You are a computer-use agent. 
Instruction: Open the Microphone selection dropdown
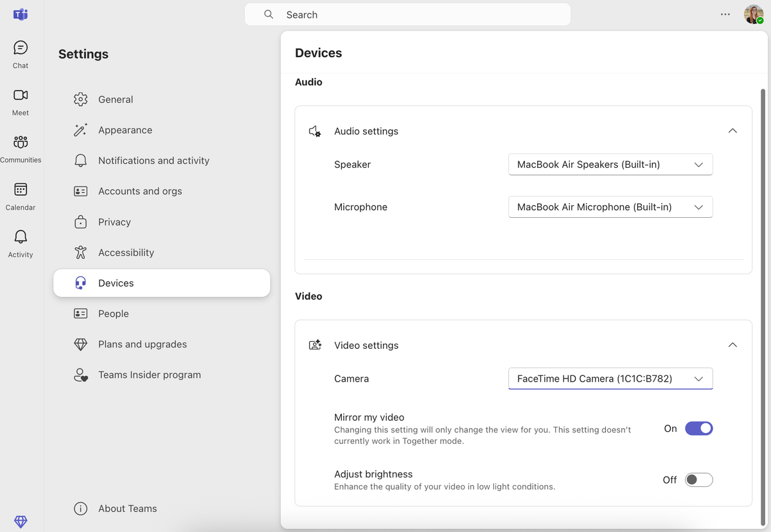pos(610,207)
